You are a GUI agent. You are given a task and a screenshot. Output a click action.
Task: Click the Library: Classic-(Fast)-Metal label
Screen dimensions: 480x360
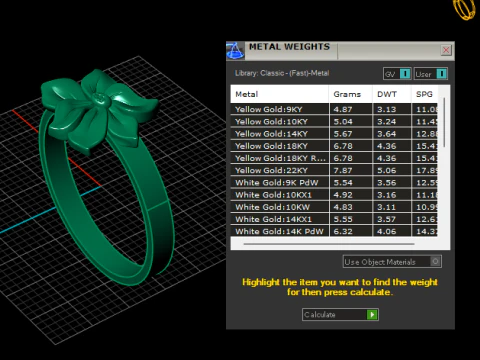click(x=282, y=73)
